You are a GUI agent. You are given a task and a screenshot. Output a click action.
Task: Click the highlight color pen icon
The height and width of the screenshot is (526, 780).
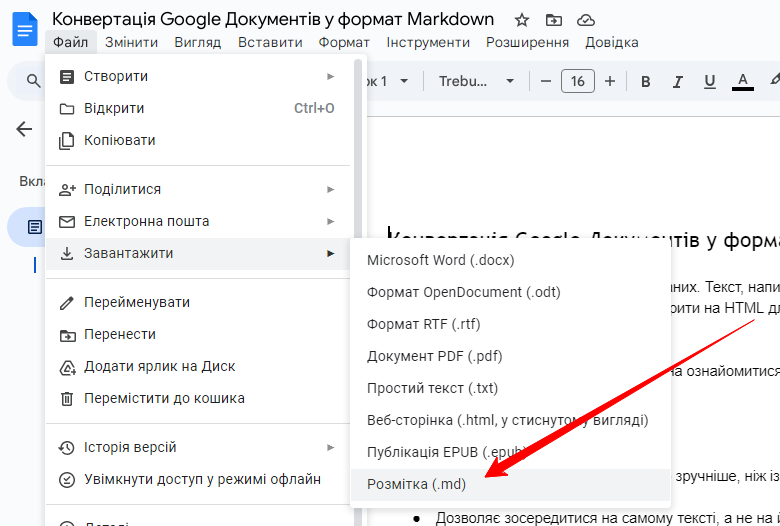774,80
